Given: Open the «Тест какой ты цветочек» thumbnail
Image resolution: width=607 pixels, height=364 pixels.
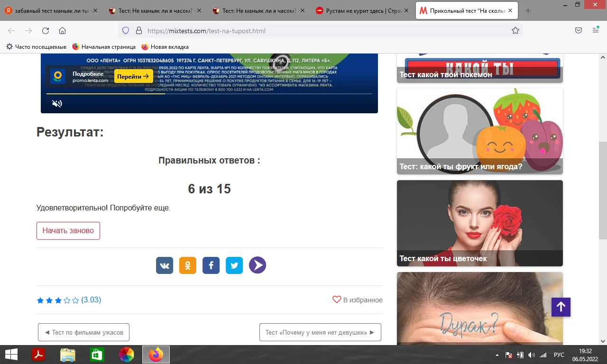Looking at the screenshot, I should click(479, 223).
